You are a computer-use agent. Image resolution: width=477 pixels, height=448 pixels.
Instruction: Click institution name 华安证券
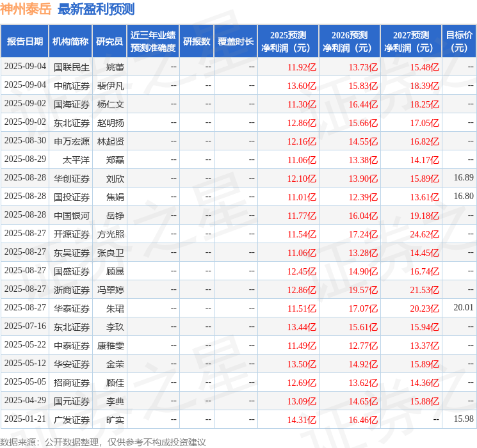coord(72,364)
